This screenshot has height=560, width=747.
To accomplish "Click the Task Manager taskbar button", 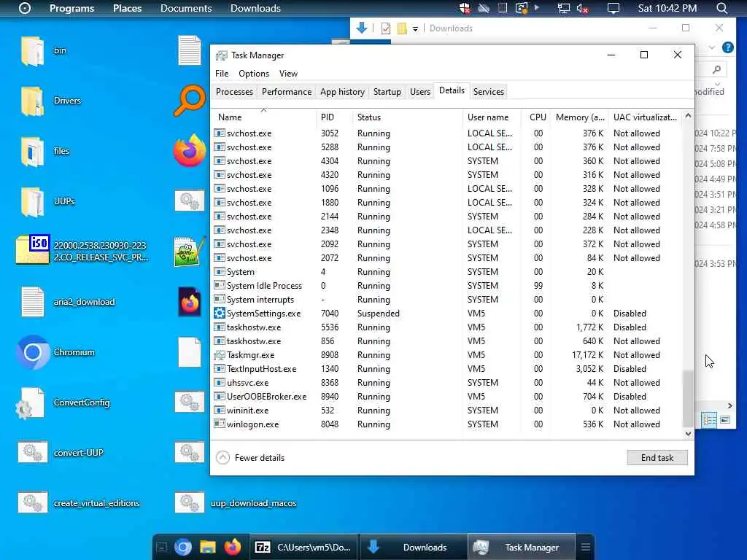I will click(522, 547).
